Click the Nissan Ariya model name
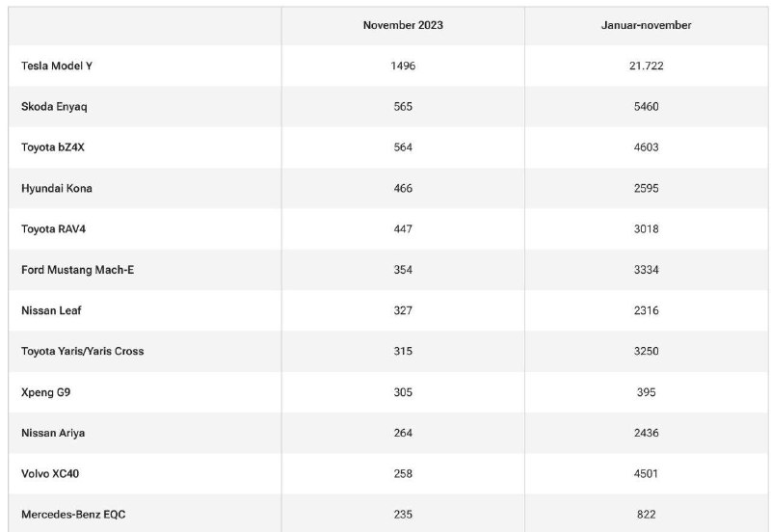This screenshot has height=532, width=771. 53,433
